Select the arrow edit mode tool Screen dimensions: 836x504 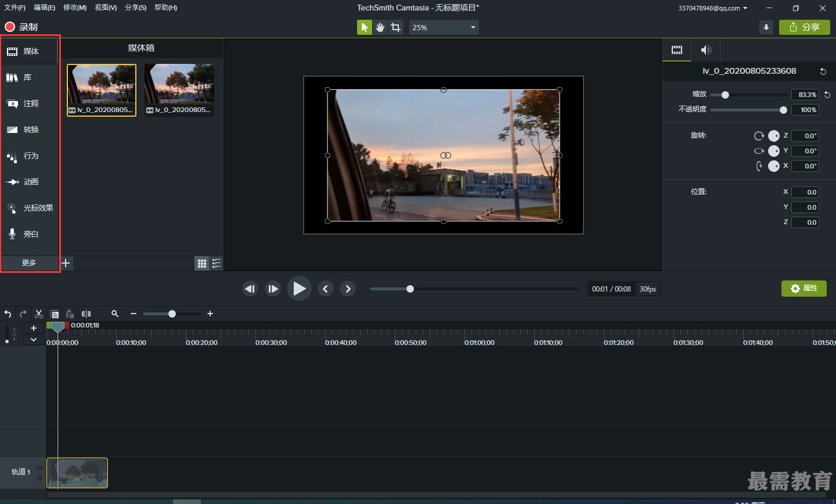point(365,27)
